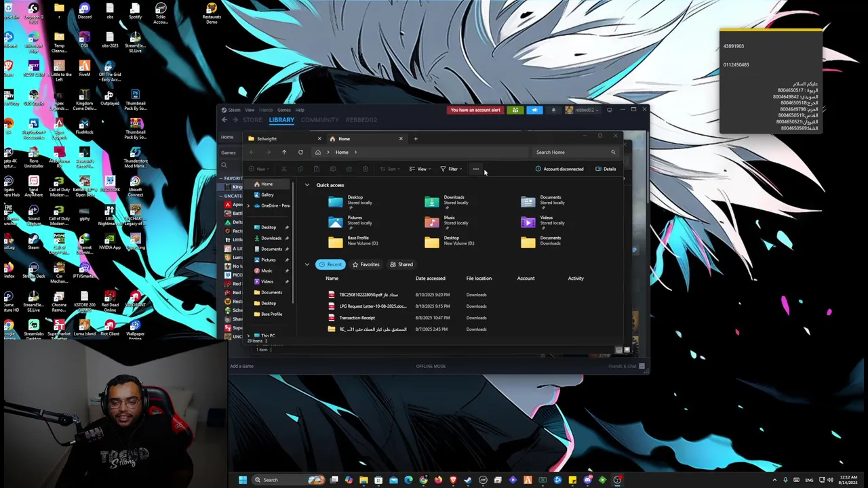Screen dimensions: 868x488
Task: Click the Up arrow in File Explorer navigation
Action: coord(284,152)
